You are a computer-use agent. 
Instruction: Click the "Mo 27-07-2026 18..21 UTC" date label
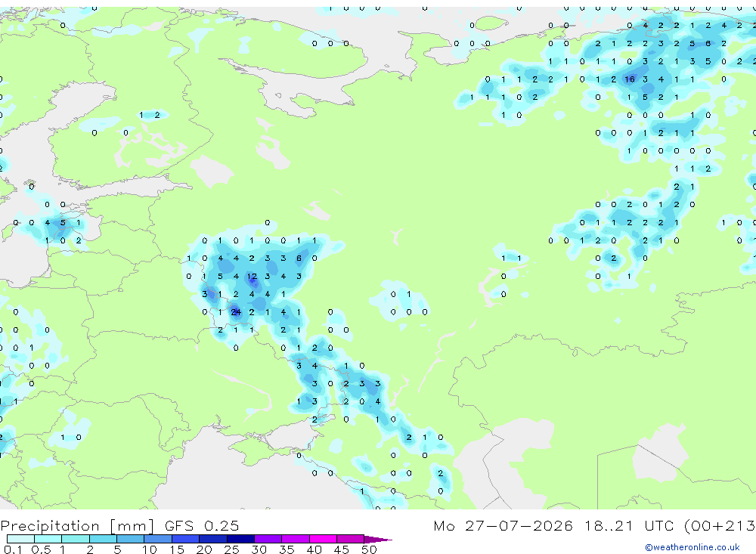coord(554,525)
